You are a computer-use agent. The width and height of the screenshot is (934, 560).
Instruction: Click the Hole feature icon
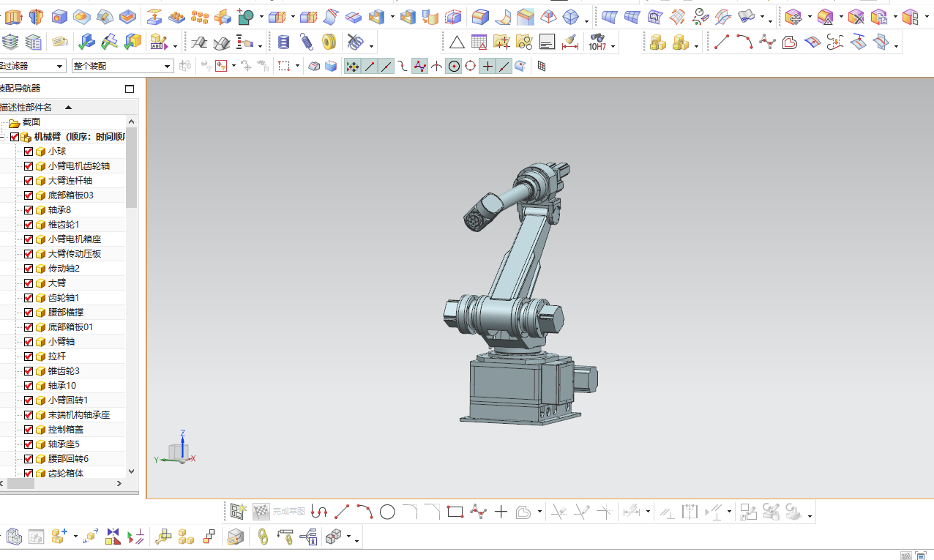(x=59, y=16)
